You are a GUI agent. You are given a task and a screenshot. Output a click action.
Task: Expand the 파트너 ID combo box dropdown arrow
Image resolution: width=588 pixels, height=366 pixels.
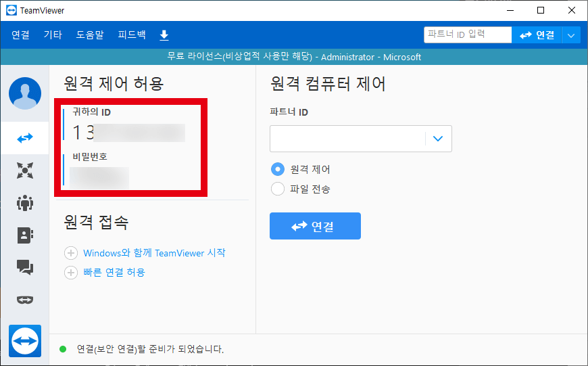tap(438, 139)
